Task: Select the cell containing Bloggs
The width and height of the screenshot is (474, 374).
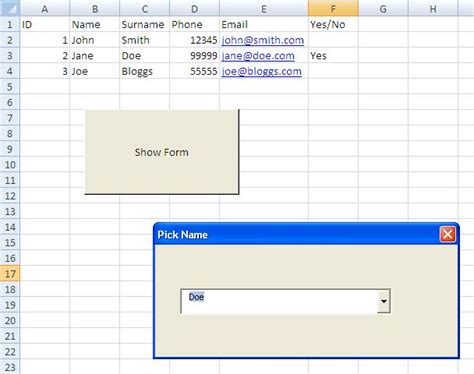Action: coord(144,71)
